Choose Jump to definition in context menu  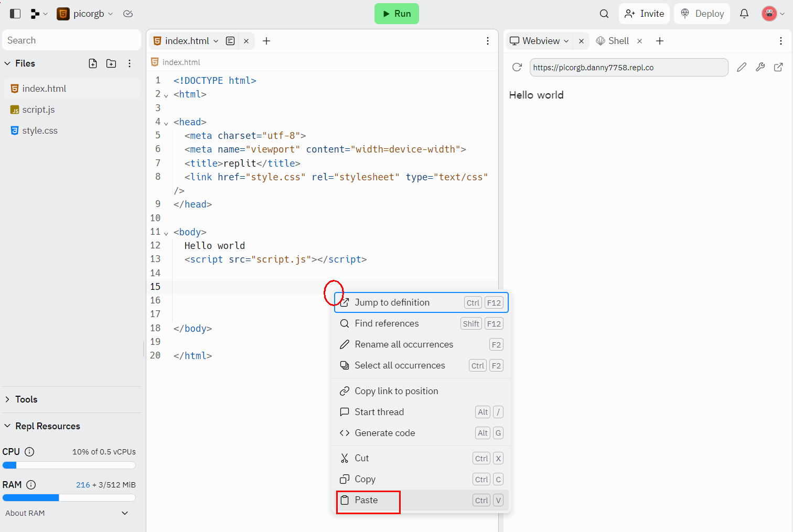(422, 302)
